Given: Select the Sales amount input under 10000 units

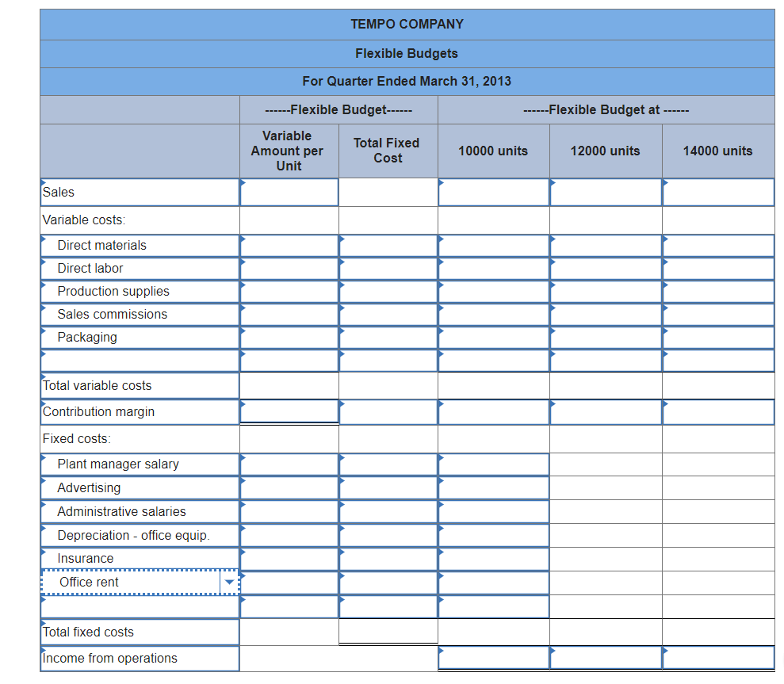Looking at the screenshot, I should [x=492, y=192].
